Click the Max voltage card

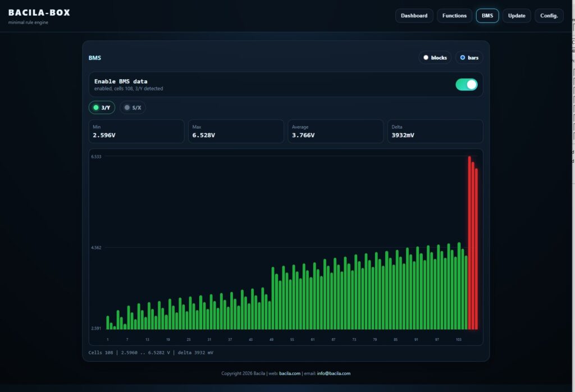pyautogui.click(x=236, y=131)
